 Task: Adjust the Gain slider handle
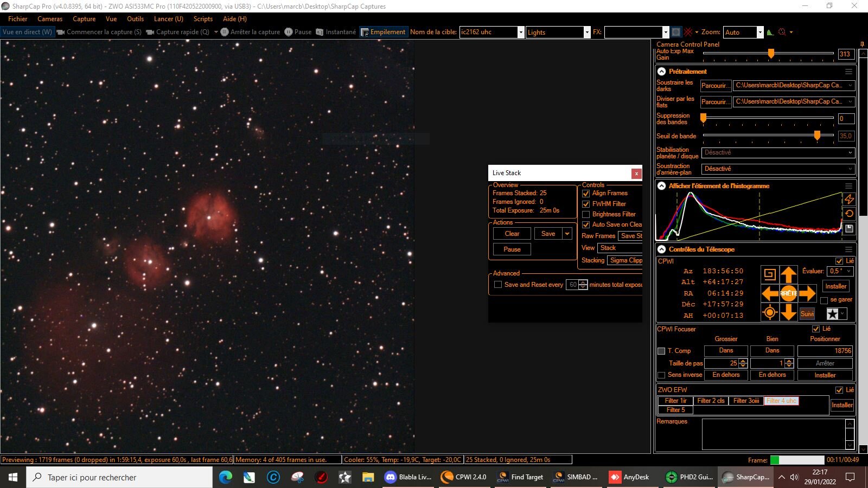click(x=771, y=53)
